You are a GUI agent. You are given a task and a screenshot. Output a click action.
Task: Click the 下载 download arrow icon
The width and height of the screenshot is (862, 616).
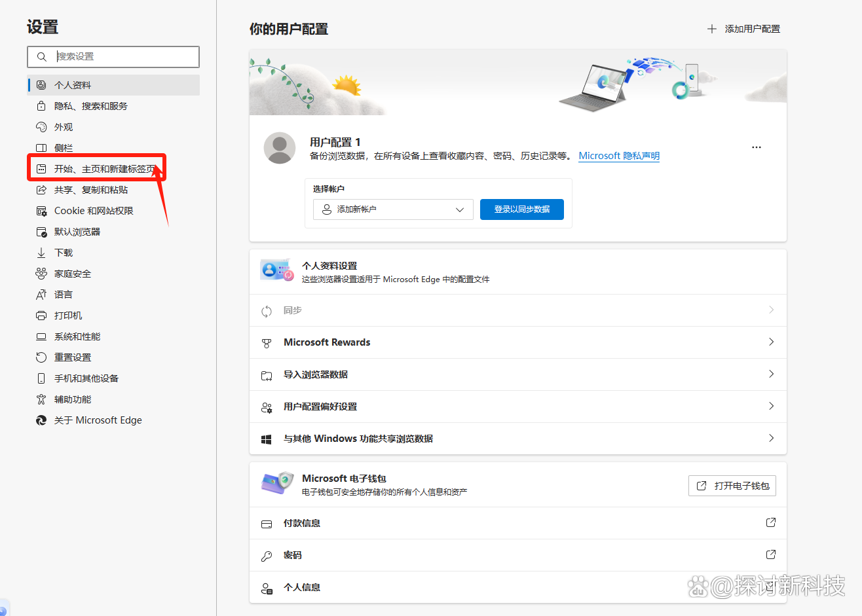(x=41, y=253)
